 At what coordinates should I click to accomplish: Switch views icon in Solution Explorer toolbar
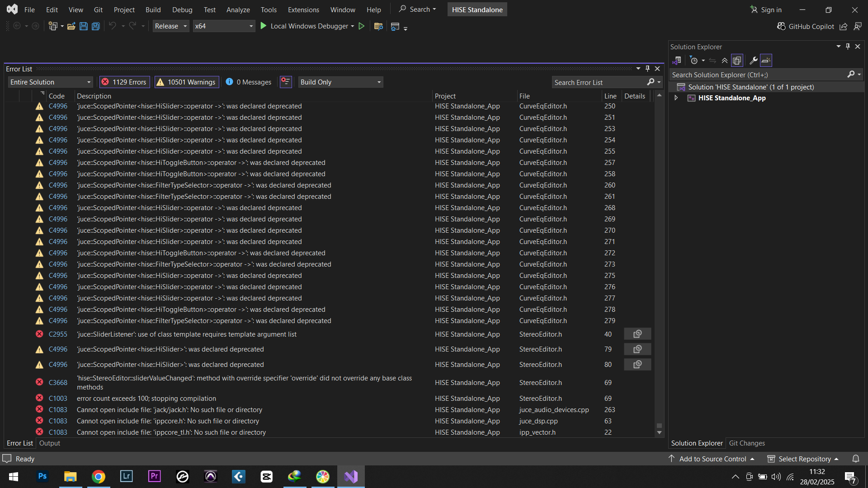[677, 60]
